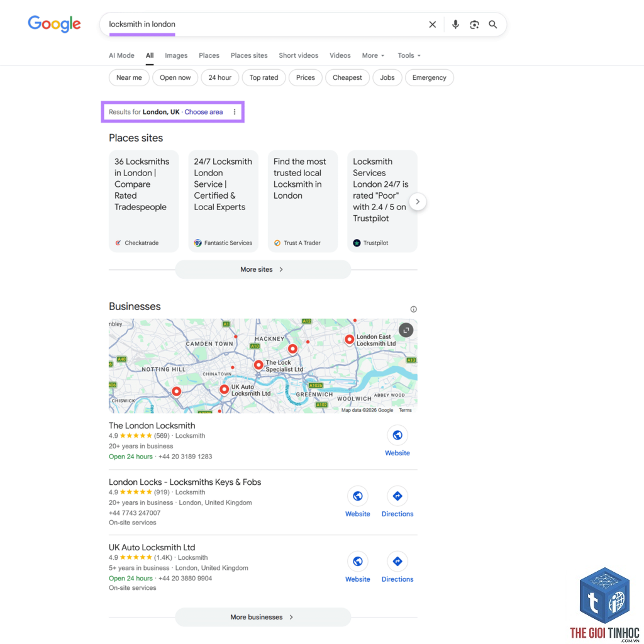Open the Businesses info icon
Screen dimensions: 644x644
coord(414,309)
